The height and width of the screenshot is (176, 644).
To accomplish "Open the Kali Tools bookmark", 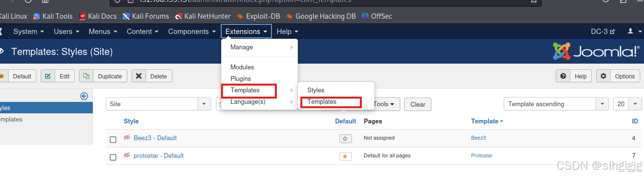I will [53, 16].
